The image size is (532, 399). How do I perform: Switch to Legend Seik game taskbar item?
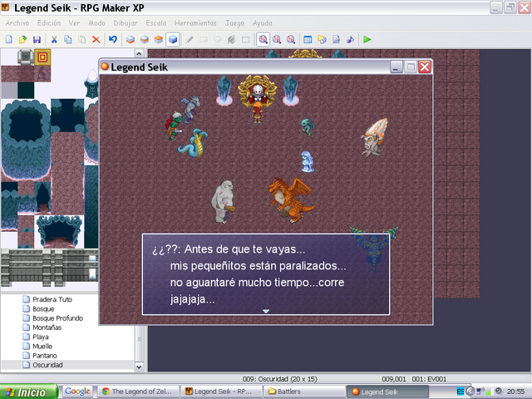click(x=387, y=392)
